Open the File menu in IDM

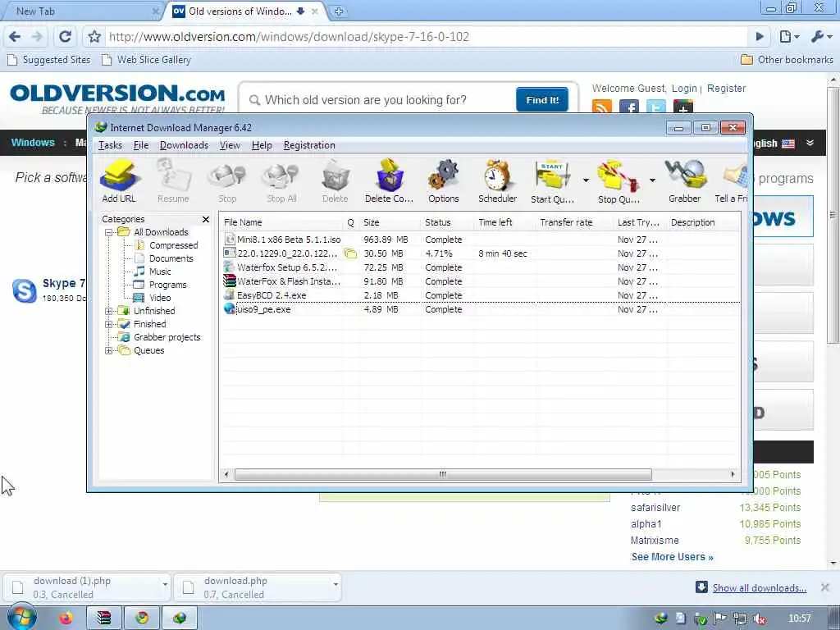[x=141, y=145]
